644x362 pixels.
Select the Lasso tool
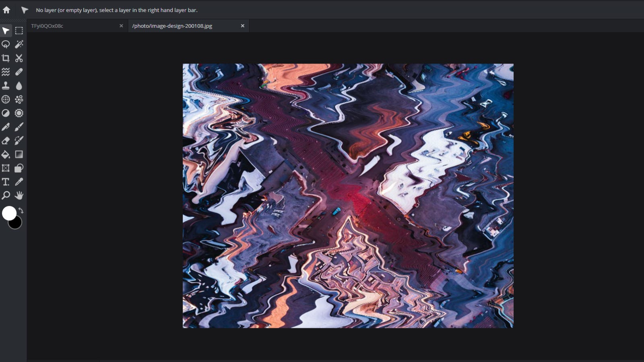point(6,45)
